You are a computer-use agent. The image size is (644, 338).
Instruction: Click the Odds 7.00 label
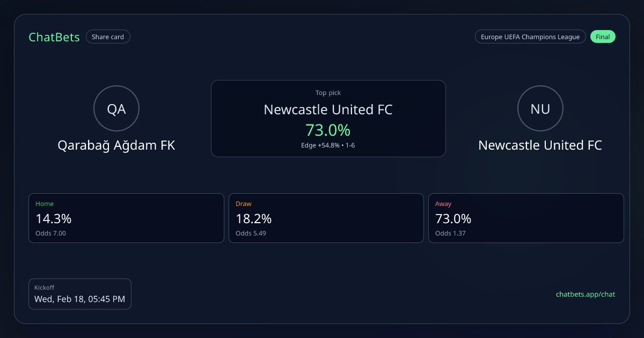[x=50, y=233]
